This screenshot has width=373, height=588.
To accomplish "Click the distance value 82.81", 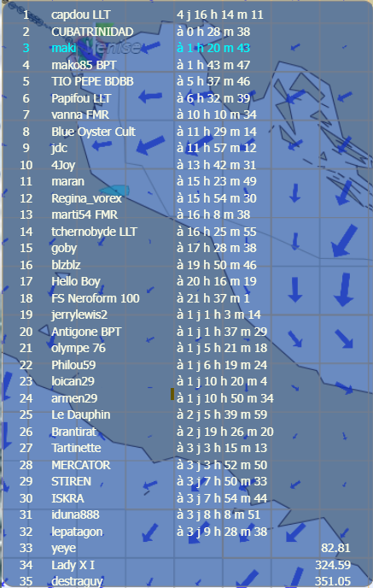I will pyautogui.click(x=335, y=548).
